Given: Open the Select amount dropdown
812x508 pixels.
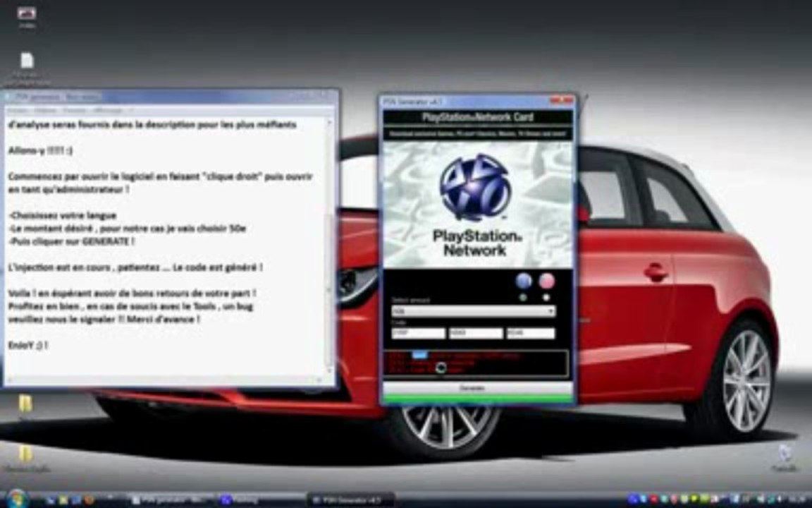Looking at the screenshot, I should [474, 311].
